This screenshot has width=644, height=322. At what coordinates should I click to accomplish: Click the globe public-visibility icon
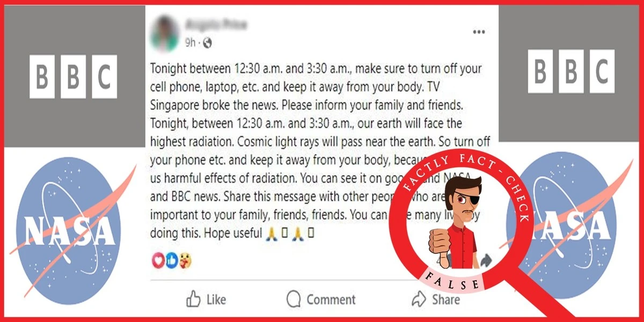pyautogui.click(x=208, y=42)
